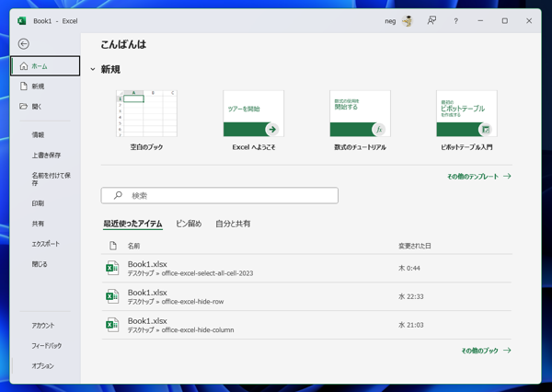Click the back arrow circle icon
The width and height of the screenshot is (552, 392).
point(24,43)
